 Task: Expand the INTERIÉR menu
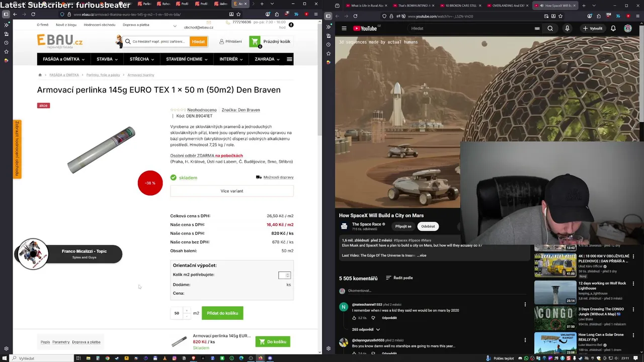point(231,59)
